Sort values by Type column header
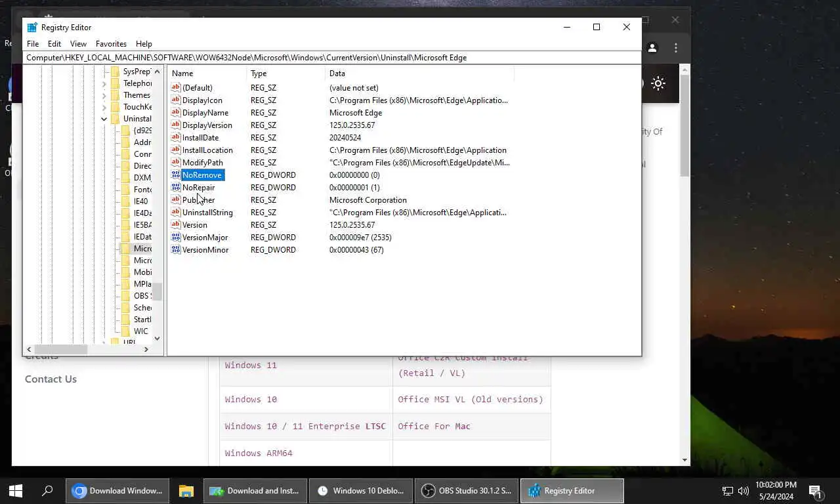This screenshot has height=504, width=840. [285, 73]
